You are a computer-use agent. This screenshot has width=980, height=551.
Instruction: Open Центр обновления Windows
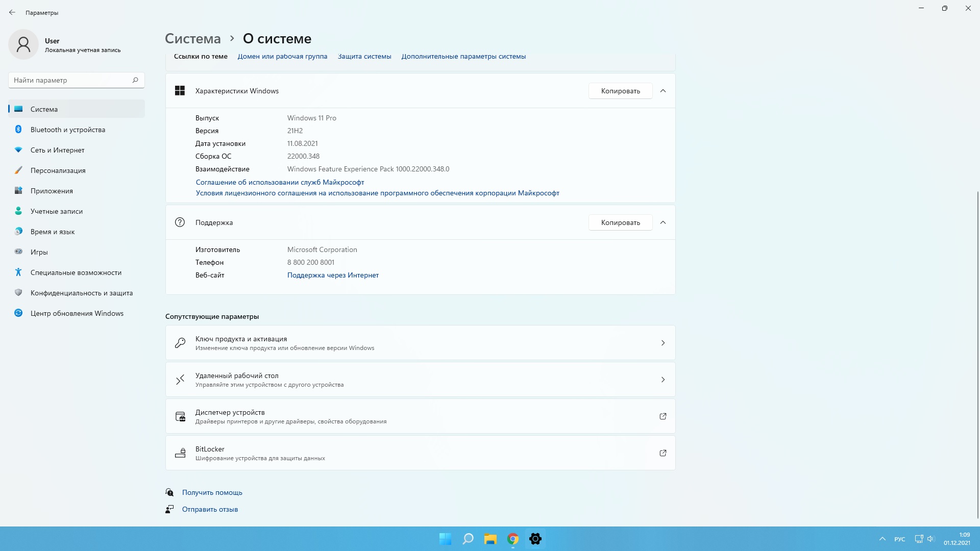coord(77,313)
